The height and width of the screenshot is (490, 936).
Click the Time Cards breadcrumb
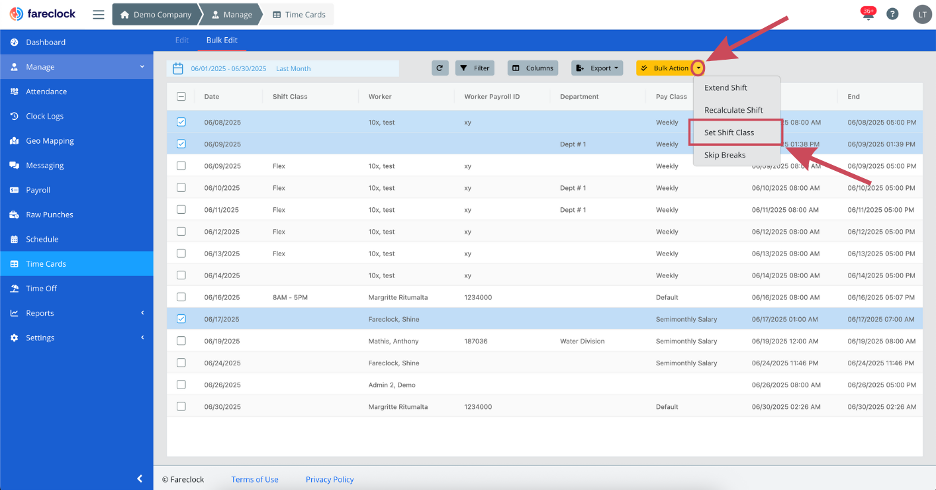point(299,15)
